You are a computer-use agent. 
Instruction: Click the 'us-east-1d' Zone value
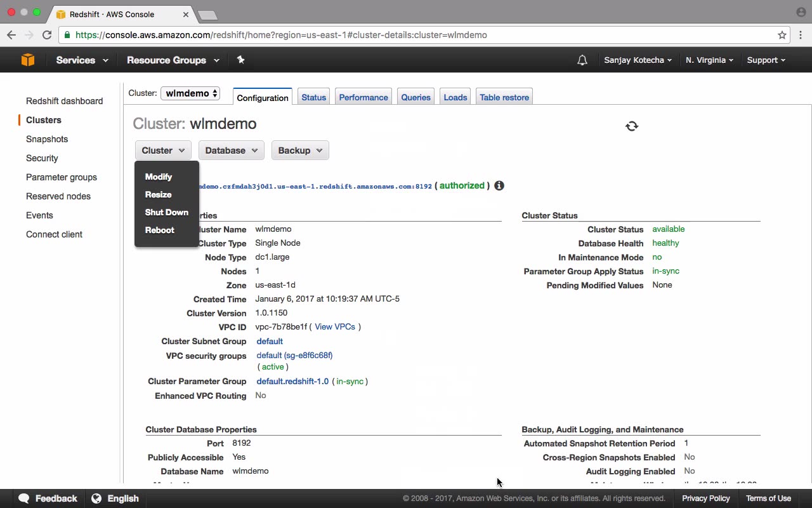pyautogui.click(x=275, y=285)
